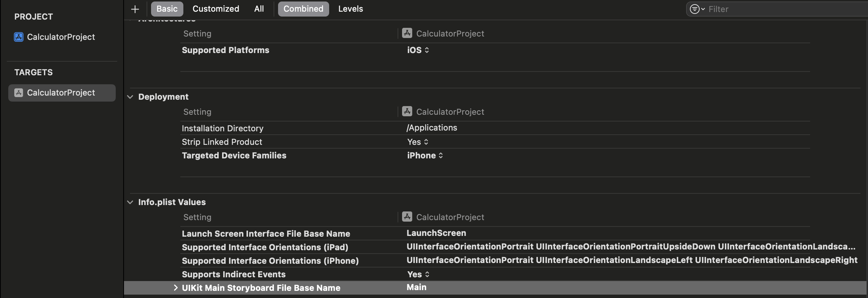The image size is (868, 298).
Task: Collapse the Info.plist Values section
Action: coord(130,202)
